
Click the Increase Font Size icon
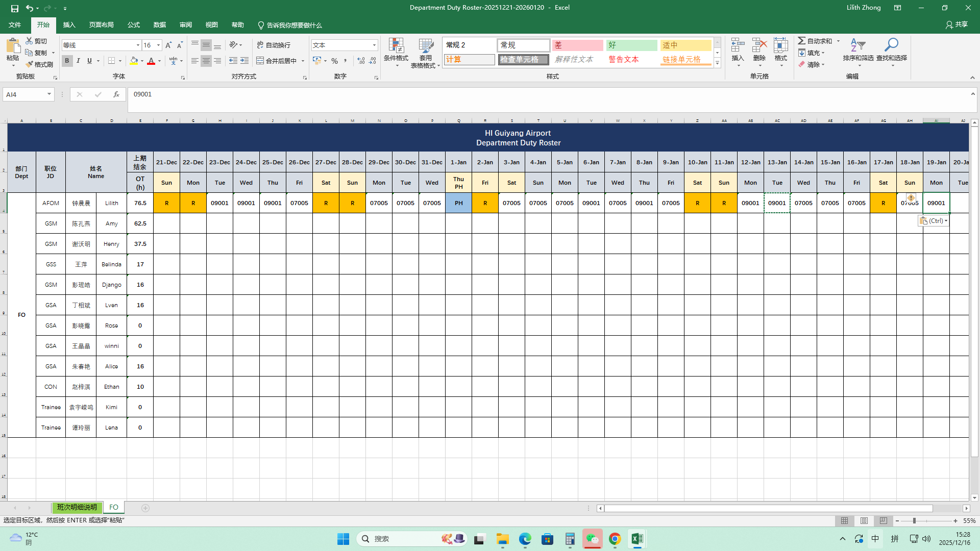pos(168,45)
